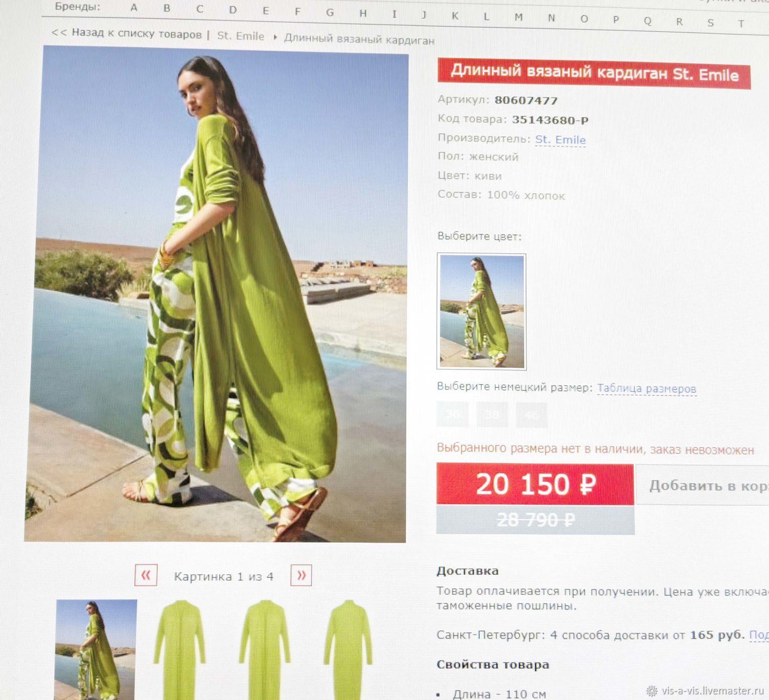
Task: Open brand letter G
Action: click(x=330, y=13)
